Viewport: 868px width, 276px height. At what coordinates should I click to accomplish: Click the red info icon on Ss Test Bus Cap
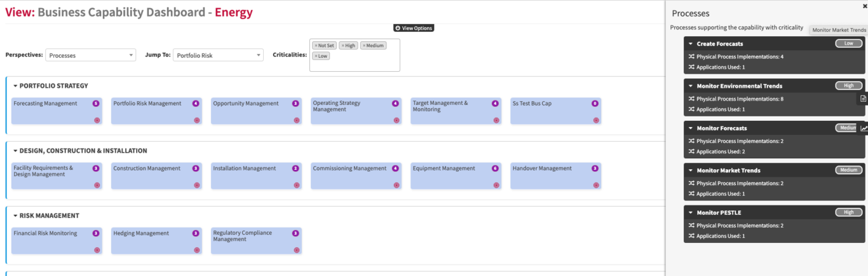click(596, 120)
